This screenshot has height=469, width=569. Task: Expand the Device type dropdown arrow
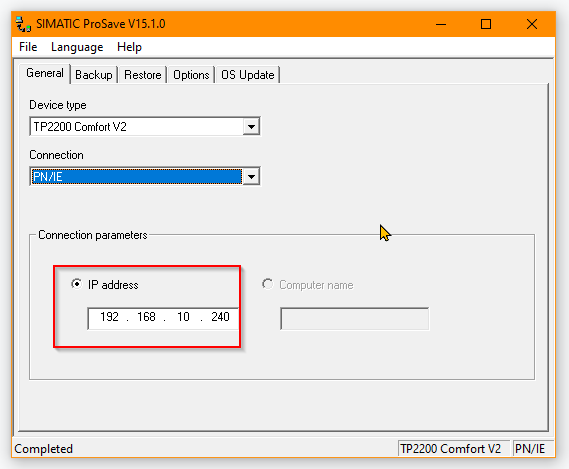(251, 127)
